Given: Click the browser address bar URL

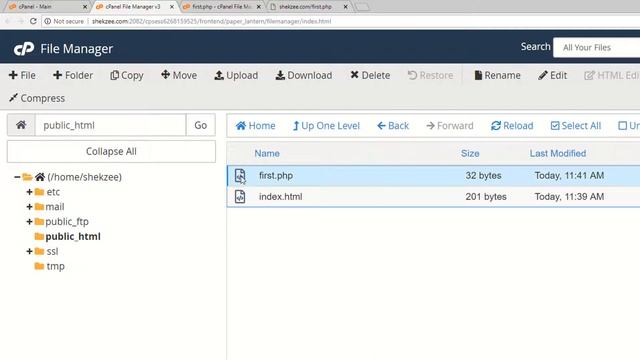Looking at the screenshot, I should (x=211, y=21).
